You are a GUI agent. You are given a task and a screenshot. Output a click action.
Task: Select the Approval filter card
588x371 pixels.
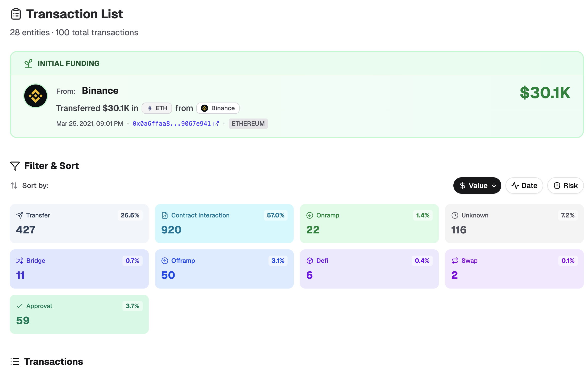[79, 314]
